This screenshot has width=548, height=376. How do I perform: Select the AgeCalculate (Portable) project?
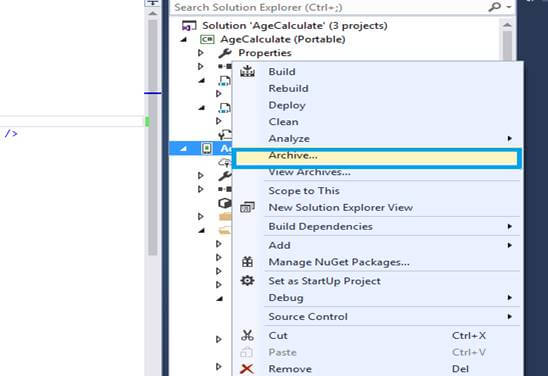tap(283, 39)
